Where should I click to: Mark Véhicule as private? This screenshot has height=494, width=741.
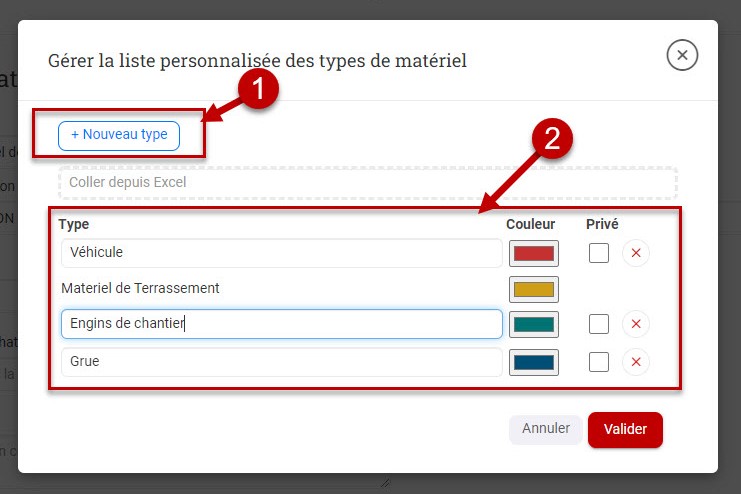[599, 253]
